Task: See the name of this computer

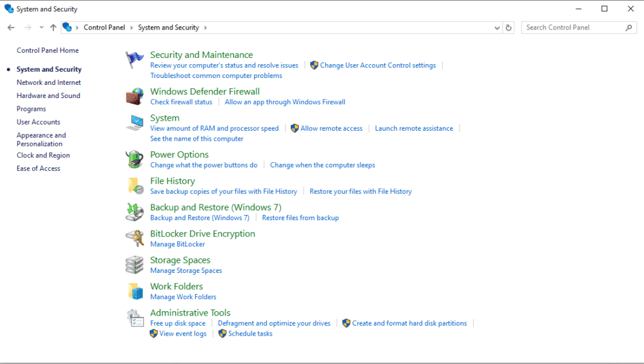Action: pyautogui.click(x=197, y=139)
